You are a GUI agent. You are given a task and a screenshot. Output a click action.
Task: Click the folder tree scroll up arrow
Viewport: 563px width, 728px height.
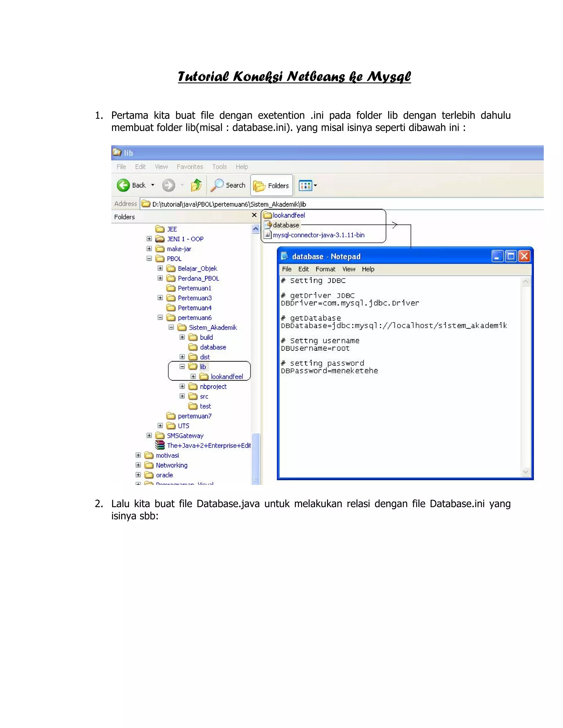pos(256,229)
